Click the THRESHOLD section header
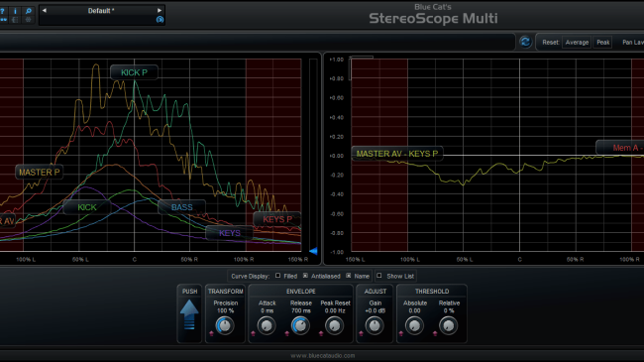This screenshot has width=644, height=362. [432, 292]
